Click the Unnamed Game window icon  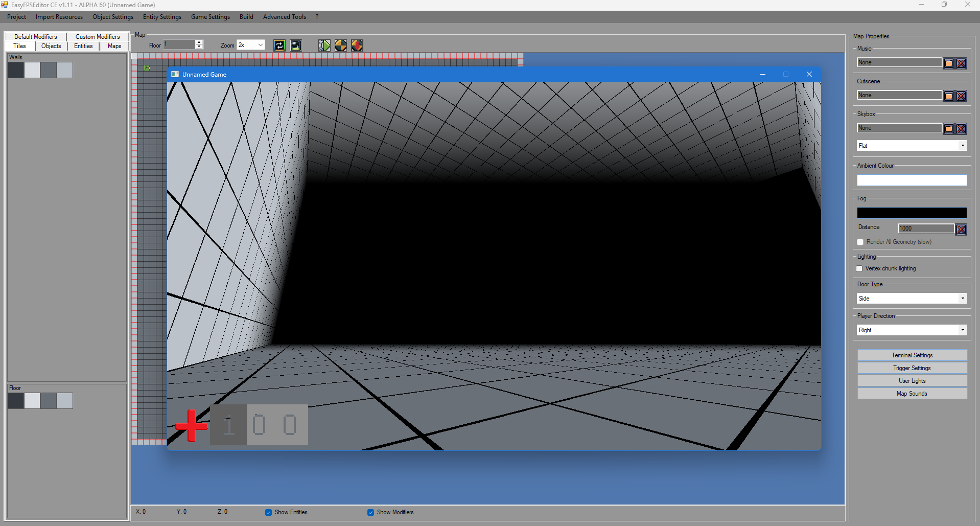[175, 75]
